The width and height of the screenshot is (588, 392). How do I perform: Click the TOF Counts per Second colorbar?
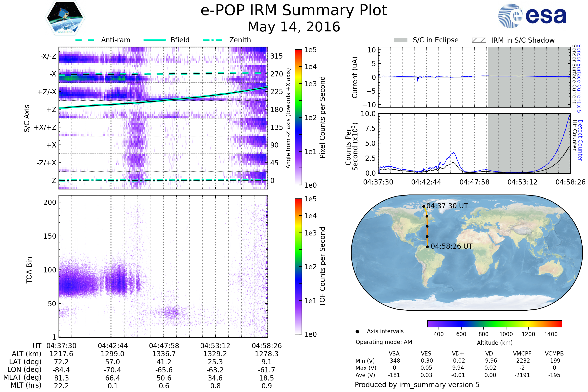pyautogui.click(x=298, y=267)
